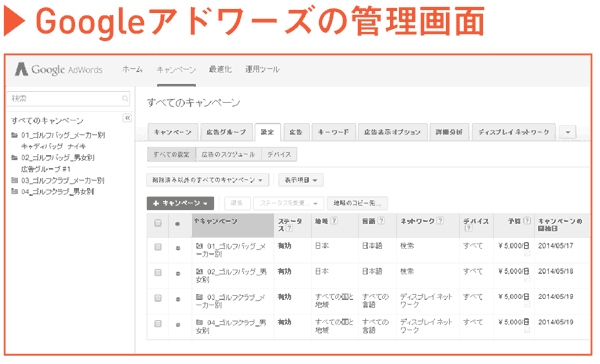Open help icon beside ステータス column header
The image size is (600, 364).
pos(289,228)
